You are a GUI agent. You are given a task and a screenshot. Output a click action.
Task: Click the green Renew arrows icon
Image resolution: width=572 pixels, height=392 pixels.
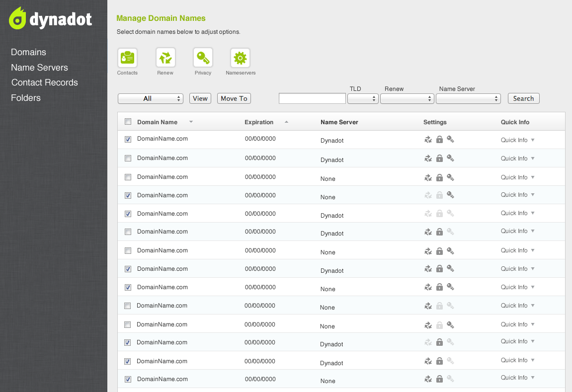click(x=165, y=58)
